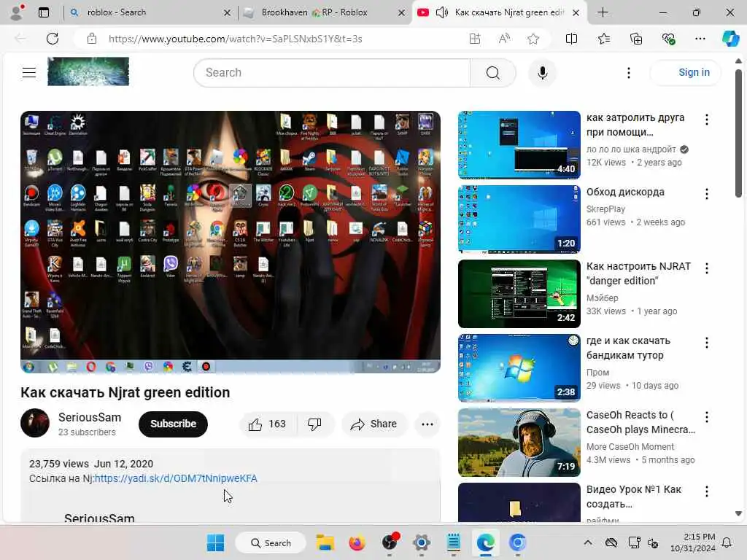
Task: Launch Firefox from taskbar
Action: coord(357,542)
